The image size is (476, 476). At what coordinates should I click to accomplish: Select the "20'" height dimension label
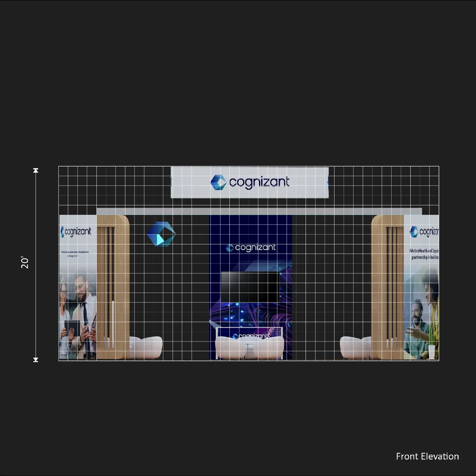tap(25, 262)
